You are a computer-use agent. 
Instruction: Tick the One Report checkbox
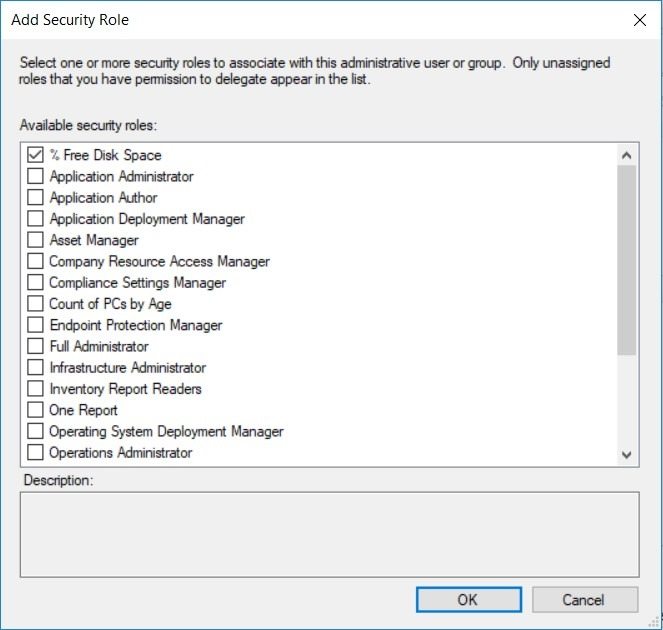coord(35,410)
